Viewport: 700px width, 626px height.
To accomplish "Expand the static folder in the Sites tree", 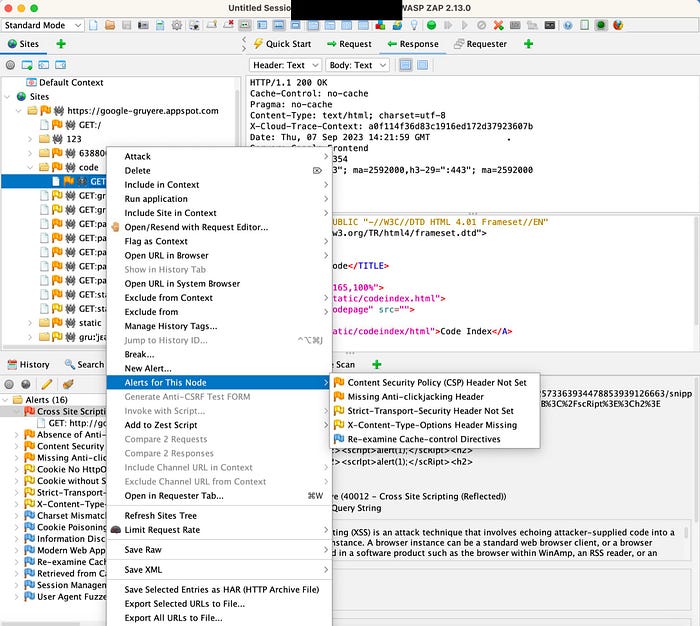I will click(x=30, y=323).
